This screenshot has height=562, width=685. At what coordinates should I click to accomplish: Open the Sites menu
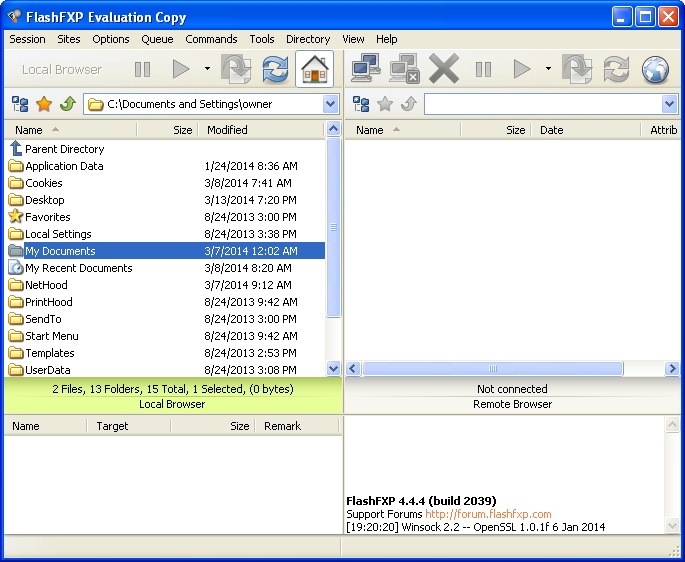pyautogui.click(x=69, y=39)
